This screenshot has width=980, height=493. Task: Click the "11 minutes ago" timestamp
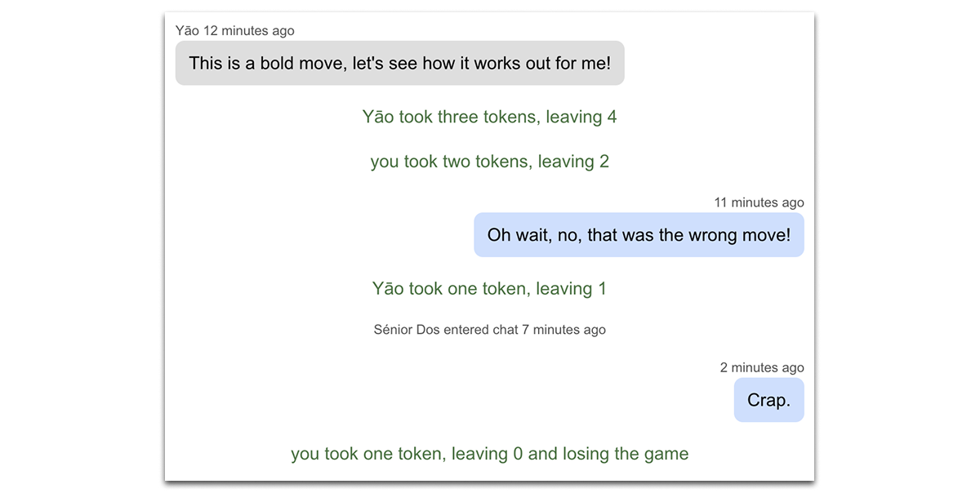759,202
